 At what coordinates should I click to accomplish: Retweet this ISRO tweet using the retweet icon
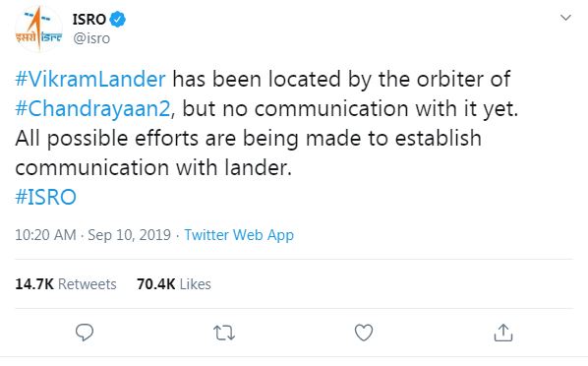pos(224,333)
